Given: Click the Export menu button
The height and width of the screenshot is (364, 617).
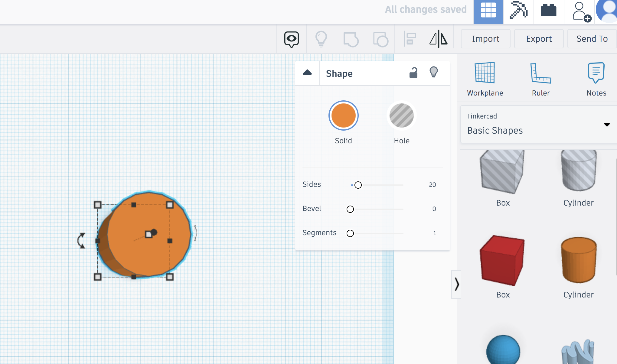Looking at the screenshot, I should (539, 39).
